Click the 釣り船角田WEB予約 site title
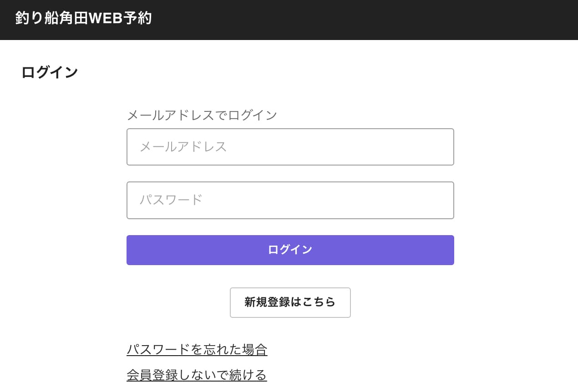This screenshot has height=392, width=578. click(83, 19)
